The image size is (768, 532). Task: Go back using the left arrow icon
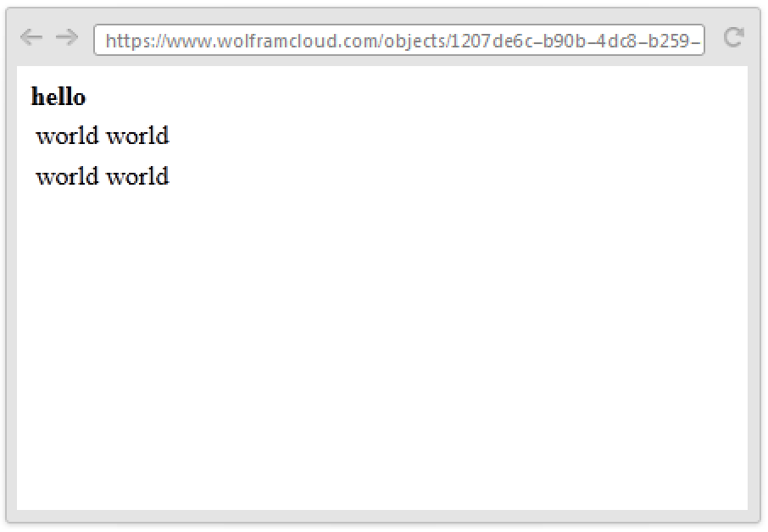(31, 37)
